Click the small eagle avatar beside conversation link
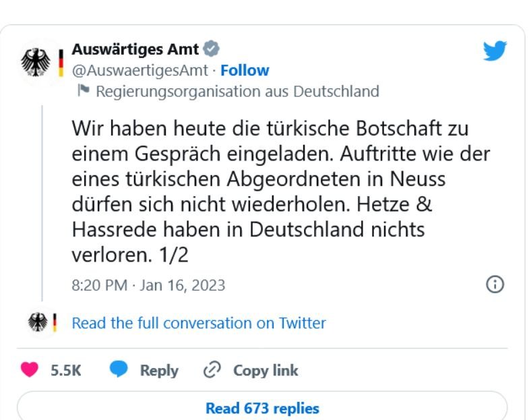 click(39, 323)
